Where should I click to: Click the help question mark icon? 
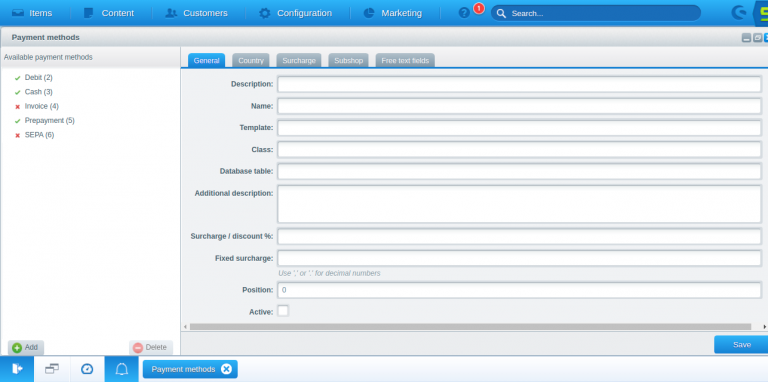[x=464, y=13]
